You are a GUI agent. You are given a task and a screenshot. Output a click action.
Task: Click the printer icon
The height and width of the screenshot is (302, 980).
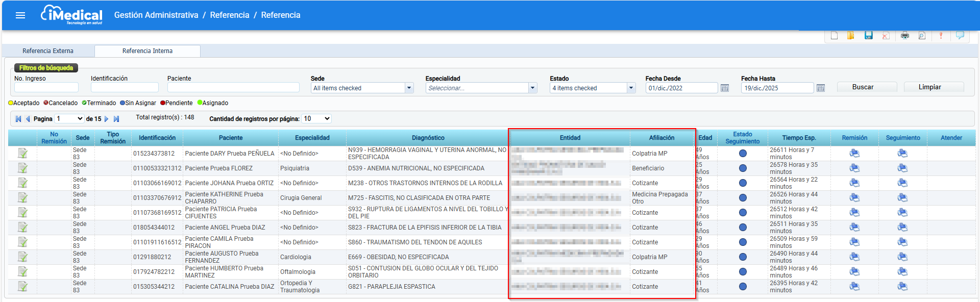905,35
